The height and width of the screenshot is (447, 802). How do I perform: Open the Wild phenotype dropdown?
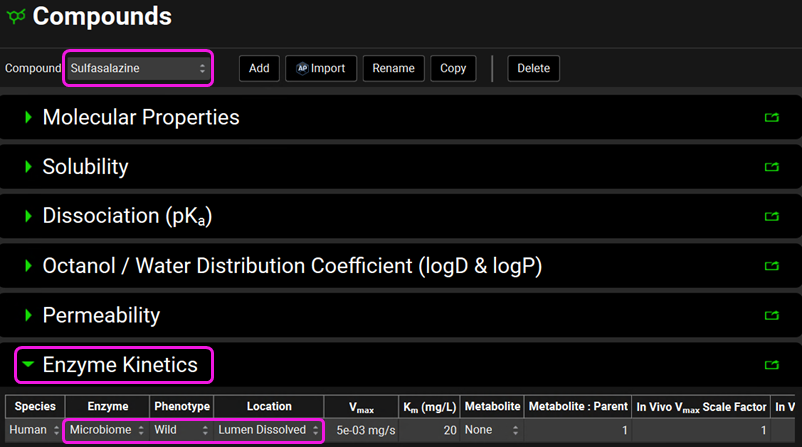181,430
